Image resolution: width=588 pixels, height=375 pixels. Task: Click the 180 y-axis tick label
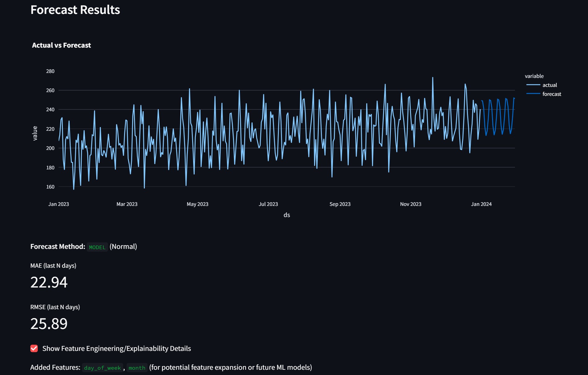[50, 168]
